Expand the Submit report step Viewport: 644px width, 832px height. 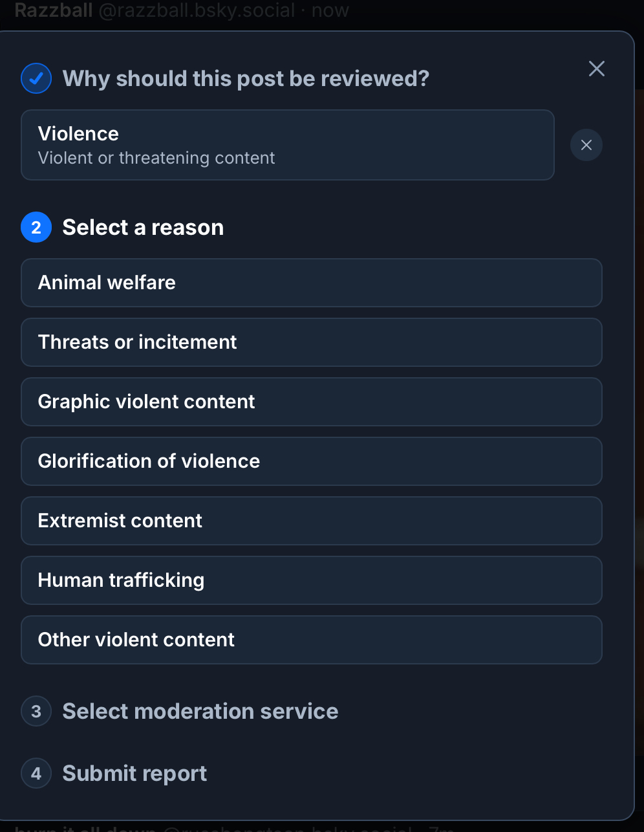pos(134,774)
